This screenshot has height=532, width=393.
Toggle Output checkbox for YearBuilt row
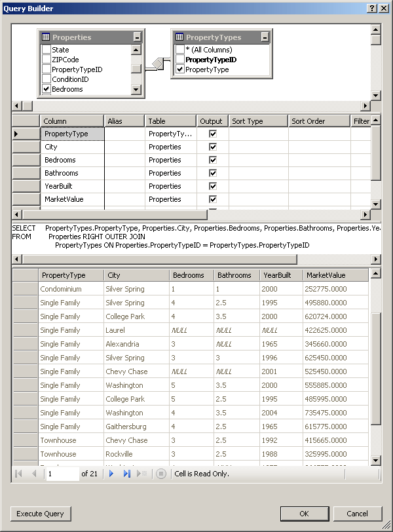(213, 186)
